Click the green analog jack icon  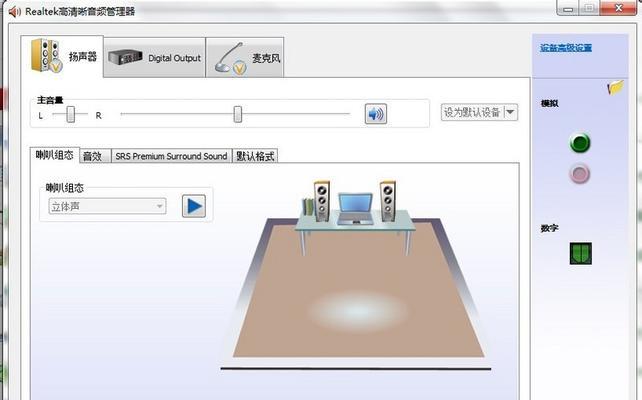(580, 143)
